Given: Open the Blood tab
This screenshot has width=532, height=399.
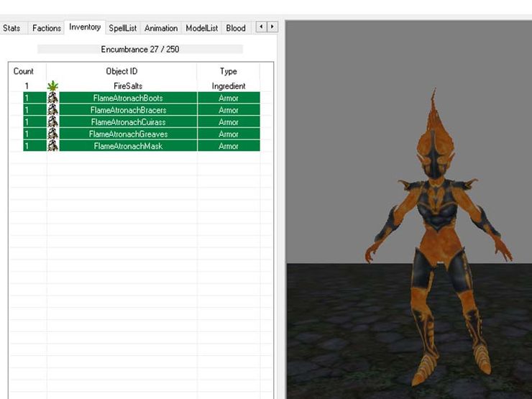Looking at the screenshot, I should click(x=236, y=28).
